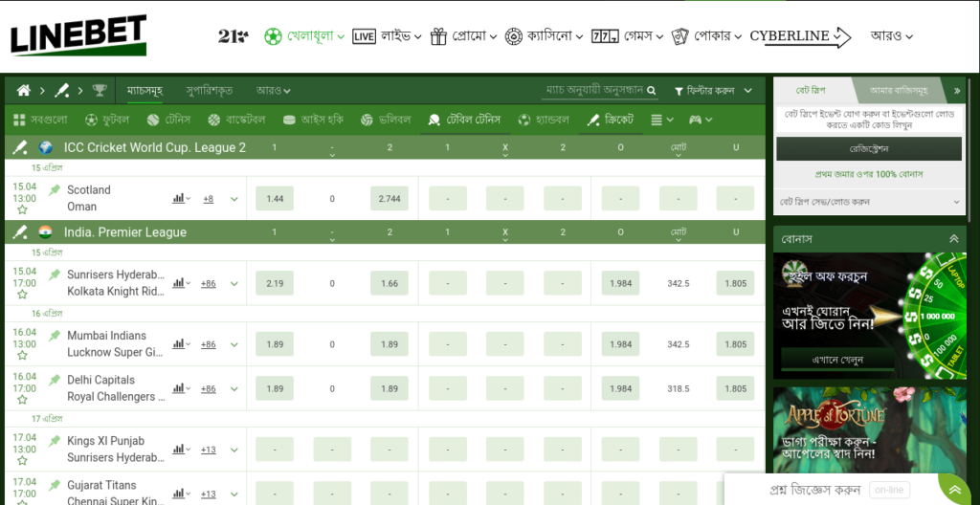Open the আরও dropdown in top navigation
This screenshot has width=980, height=505.
pos(891,36)
